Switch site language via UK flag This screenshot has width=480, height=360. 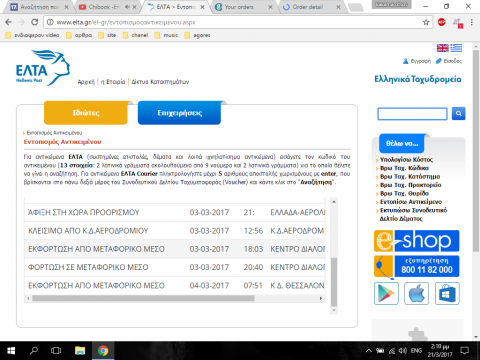tap(443, 48)
